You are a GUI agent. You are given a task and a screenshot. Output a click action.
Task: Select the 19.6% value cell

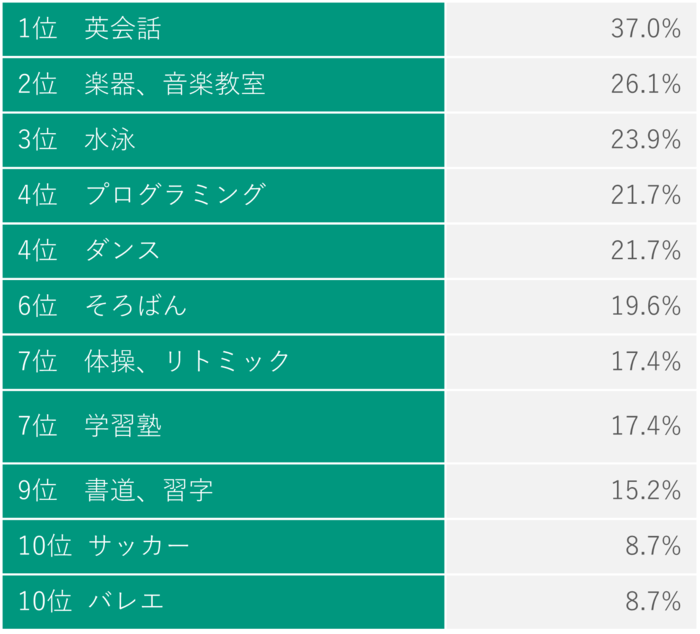coord(645,306)
